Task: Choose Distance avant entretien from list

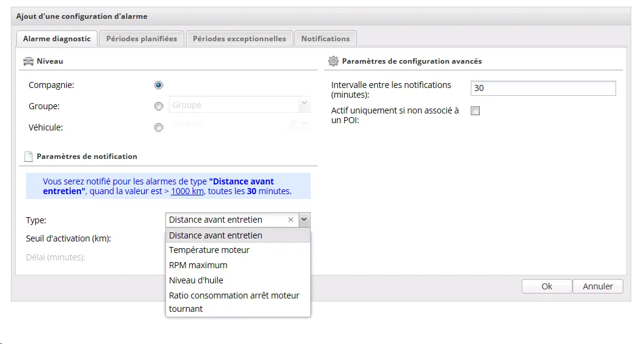Action: coord(238,235)
